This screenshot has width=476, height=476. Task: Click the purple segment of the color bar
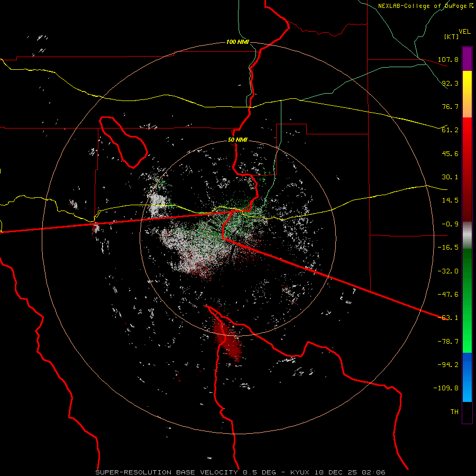467,59
